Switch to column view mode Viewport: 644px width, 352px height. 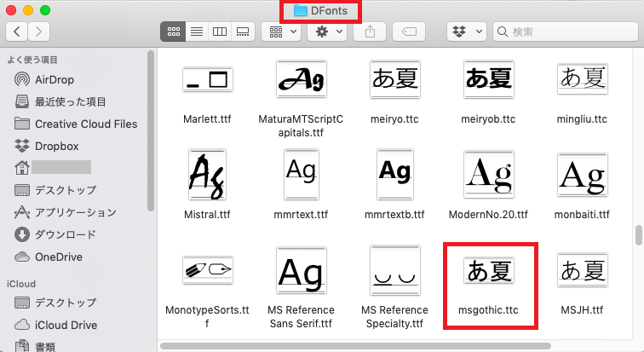click(x=220, y=32)
